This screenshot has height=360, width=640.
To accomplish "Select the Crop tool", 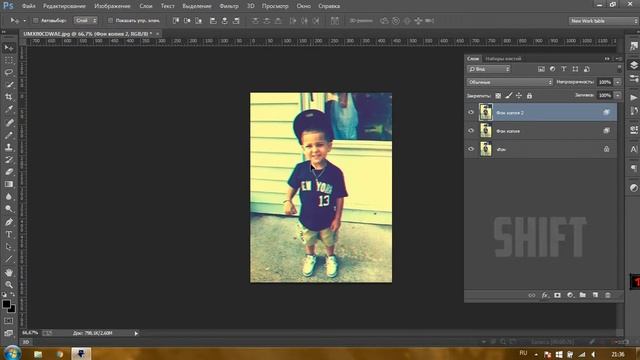I will click(x=9, y=97).
